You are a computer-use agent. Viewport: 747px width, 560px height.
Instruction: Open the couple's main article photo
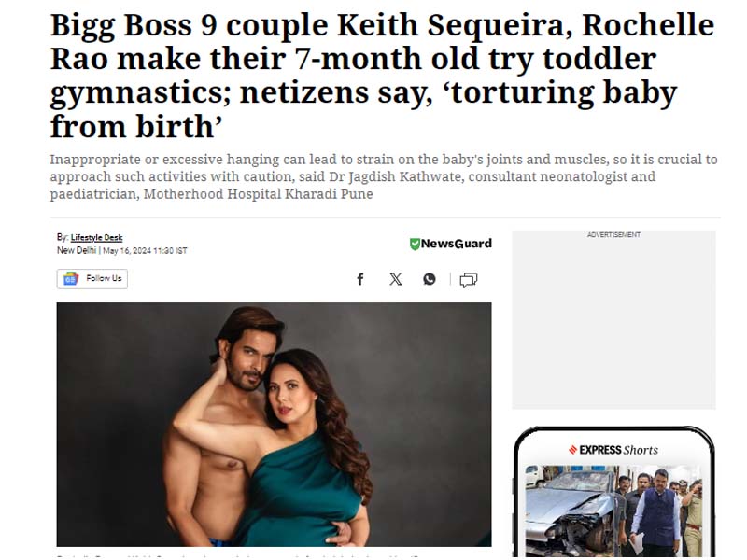(x=274, y=425)
